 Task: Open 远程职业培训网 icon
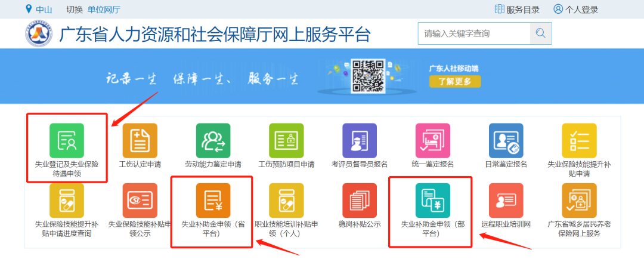tap(506, 201)
